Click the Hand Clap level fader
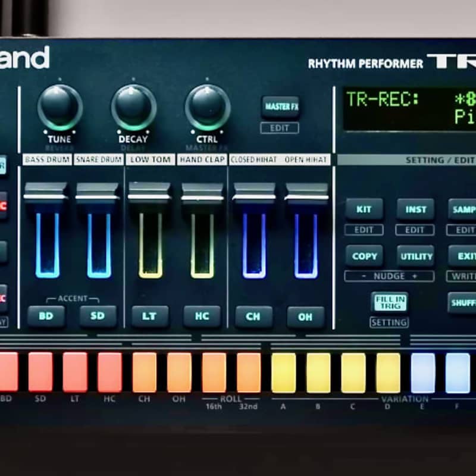 pyautogui.click(x=202, y=192)
